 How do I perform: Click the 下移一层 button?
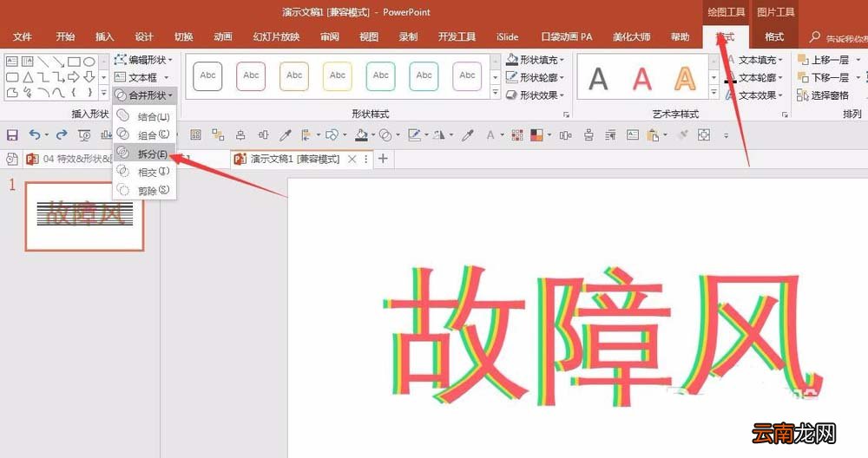pos(825,77)
